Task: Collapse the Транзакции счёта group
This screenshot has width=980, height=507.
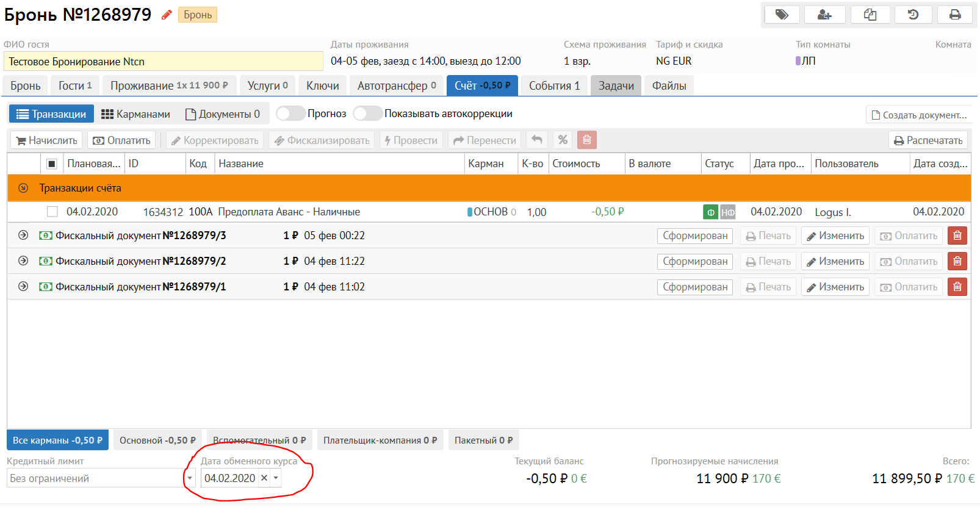Action: click(23, 188)
